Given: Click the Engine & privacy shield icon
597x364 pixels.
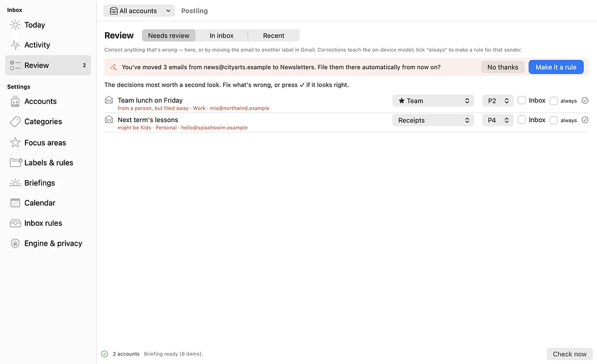Looking at the screenshot, I should click(15, 243).
